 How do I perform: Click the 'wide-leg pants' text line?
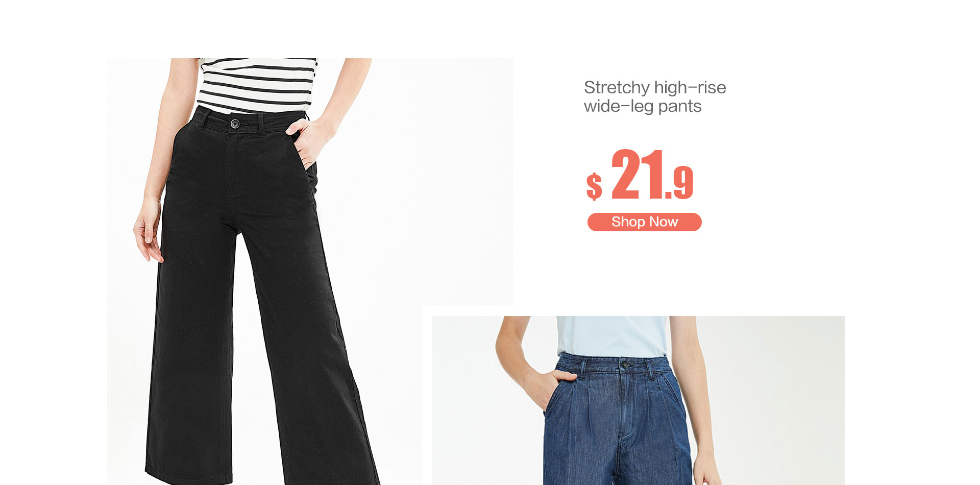click(643, 106)
